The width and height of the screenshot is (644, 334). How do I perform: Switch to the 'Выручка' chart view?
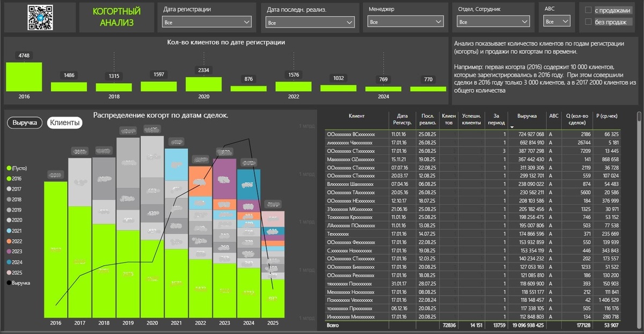(24, 122)
